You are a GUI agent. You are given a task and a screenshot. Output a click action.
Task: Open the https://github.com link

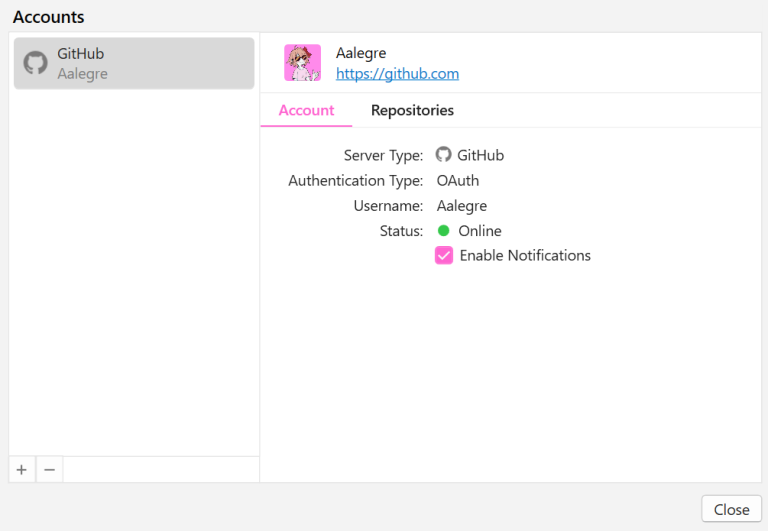coord(397,74)
